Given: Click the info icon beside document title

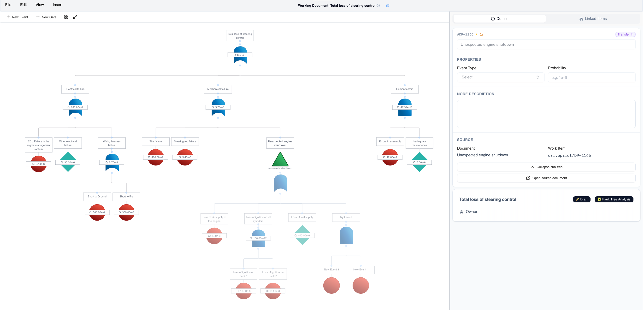Looking at the screenshot, I should pos(378,6).
